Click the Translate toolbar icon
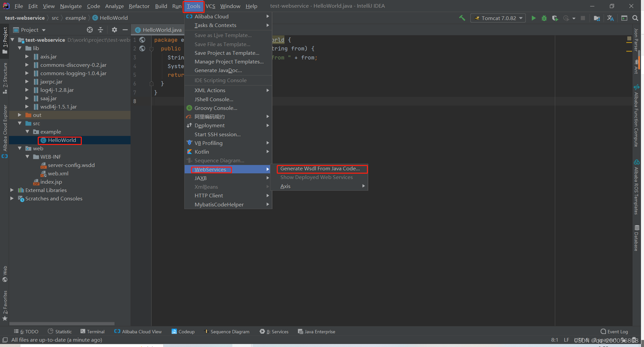Viewport: 644px width, 347px height. pos(611,18)
